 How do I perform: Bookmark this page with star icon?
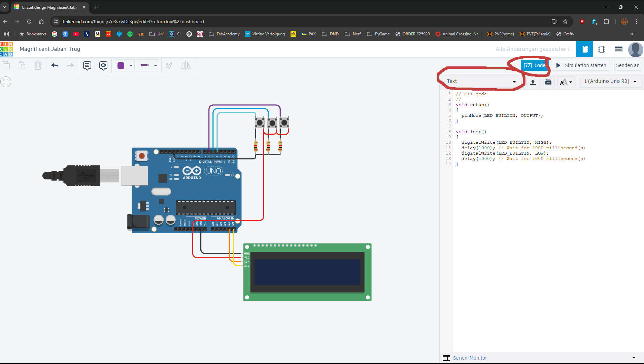click(565, 22)
